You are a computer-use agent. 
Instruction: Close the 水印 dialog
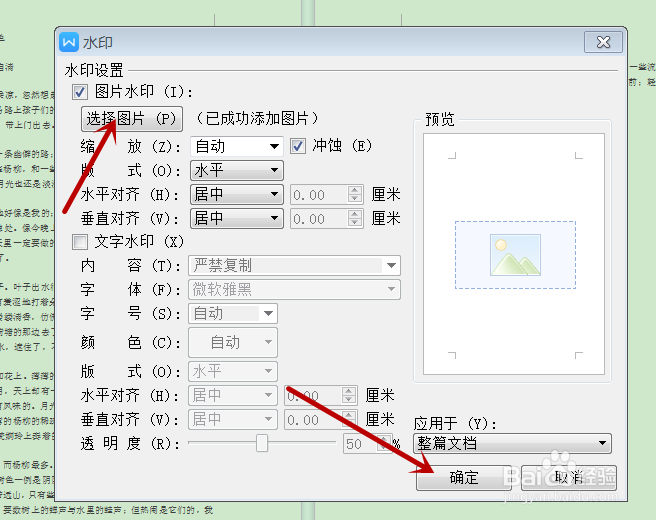coord(603,42)
